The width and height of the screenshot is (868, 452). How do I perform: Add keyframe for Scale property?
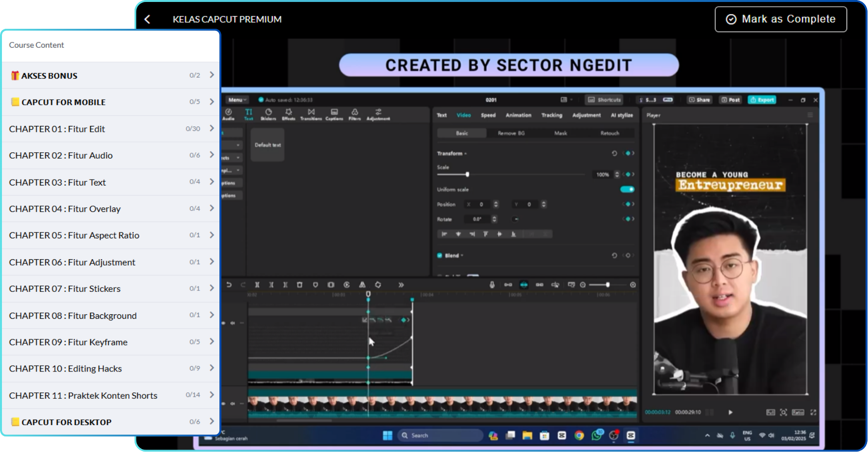point(628,174)
